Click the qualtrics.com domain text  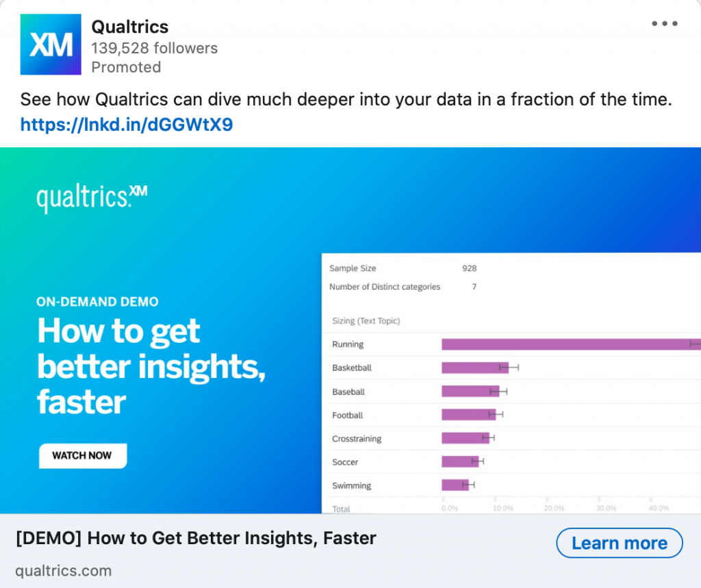coord(63,570)
